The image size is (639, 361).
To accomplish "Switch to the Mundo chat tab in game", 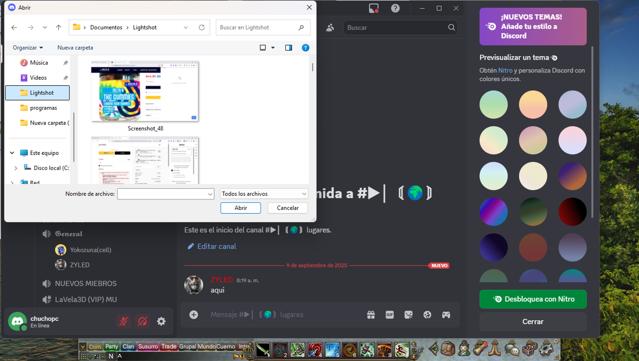I will click(x=207, y=346).
